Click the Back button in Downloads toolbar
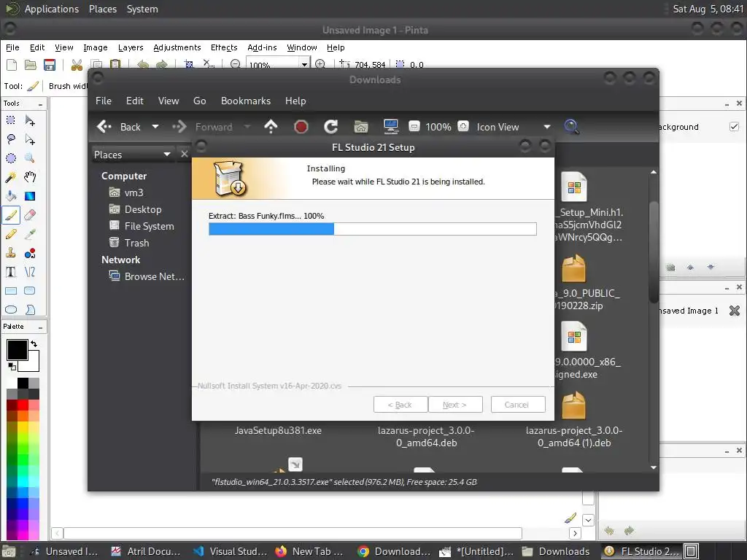The height and width of the screenshot is (560, 747). tap(119, 127)
